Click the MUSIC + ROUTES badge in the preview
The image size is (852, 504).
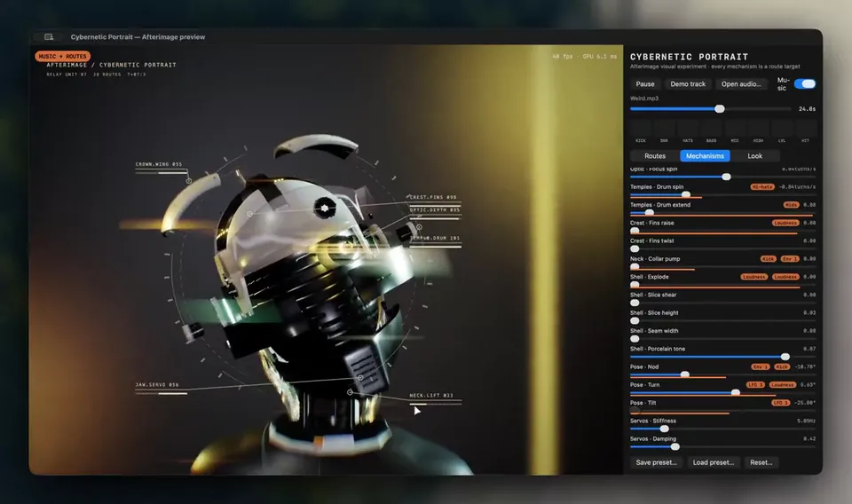(x=62, y=56)
